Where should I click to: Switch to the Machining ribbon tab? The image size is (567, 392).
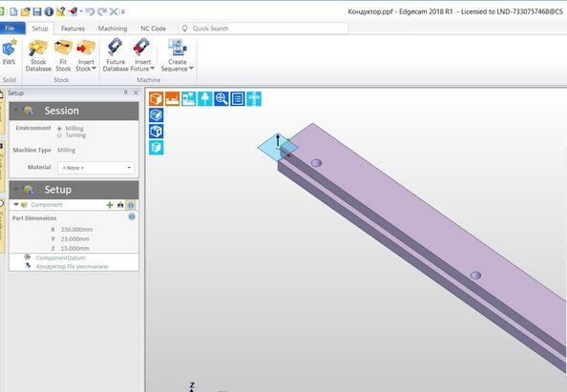point(113,29)
